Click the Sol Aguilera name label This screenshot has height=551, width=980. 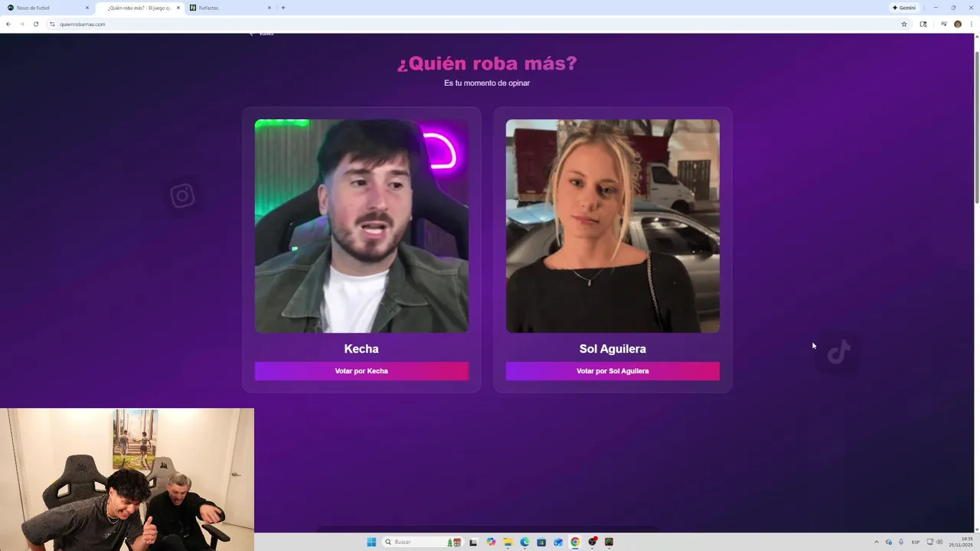(612, 349)
